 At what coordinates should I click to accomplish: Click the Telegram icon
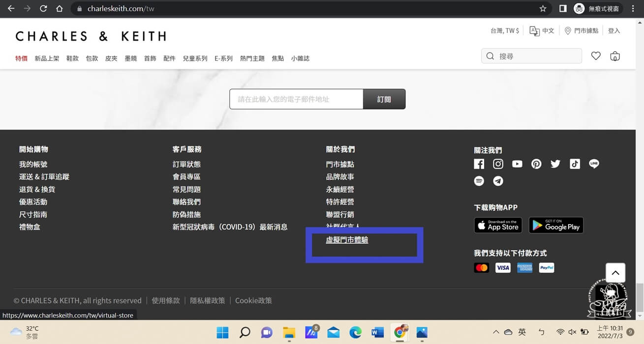tap(498, 181)
